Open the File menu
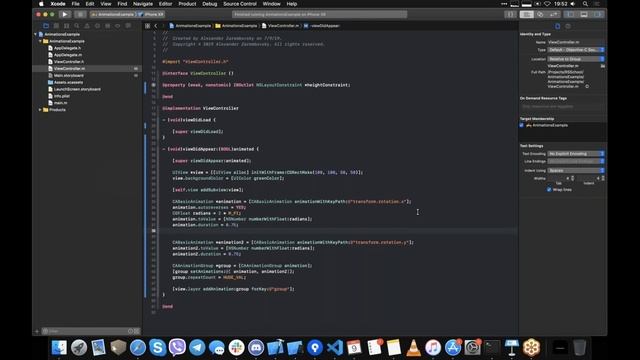The image size is (640, 360). click(x=76, y=4)
